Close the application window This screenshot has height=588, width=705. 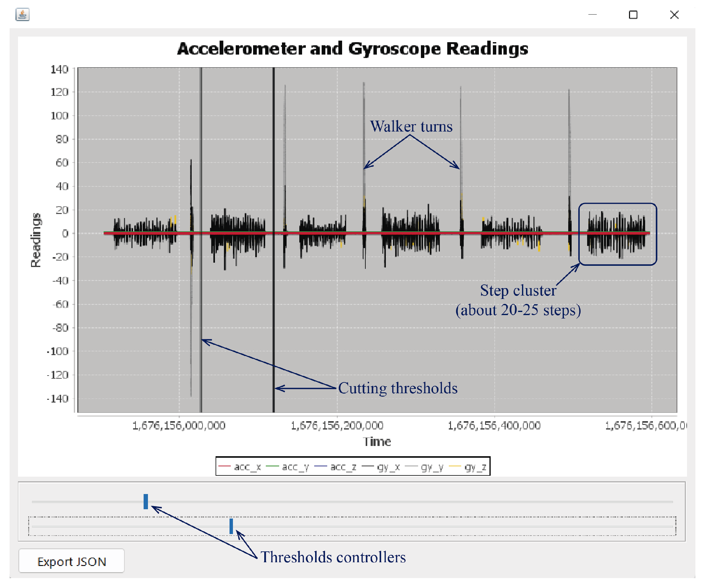click(674, 15)
